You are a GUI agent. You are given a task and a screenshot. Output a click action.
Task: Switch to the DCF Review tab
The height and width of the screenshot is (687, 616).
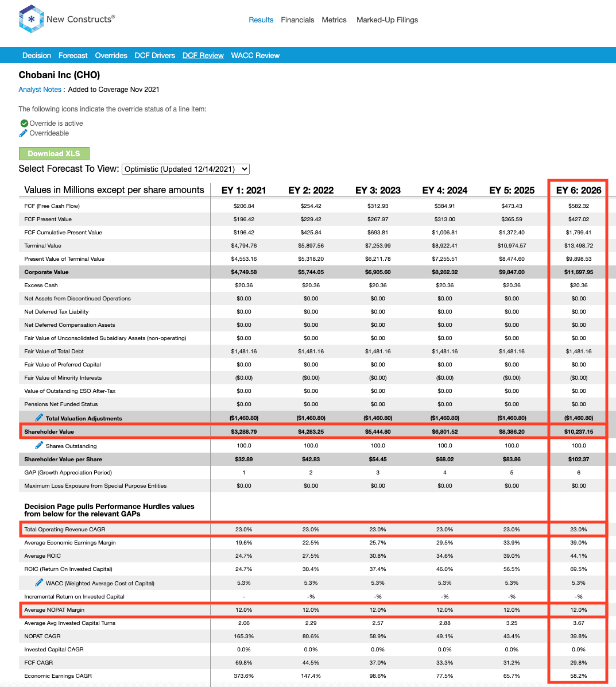pyautogui.click(x=203, y=55)
